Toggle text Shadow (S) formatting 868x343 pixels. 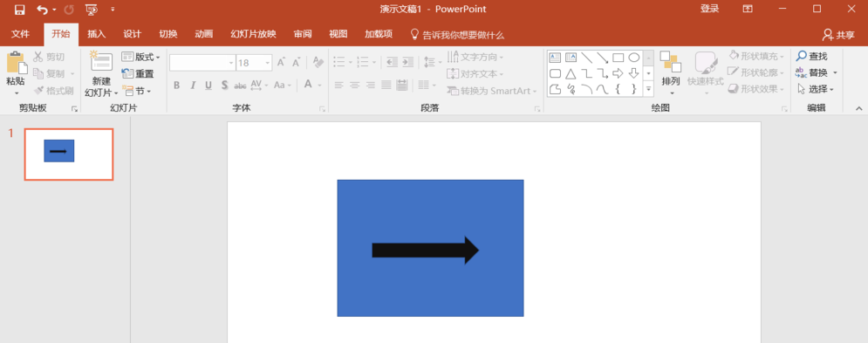(225, 86)
